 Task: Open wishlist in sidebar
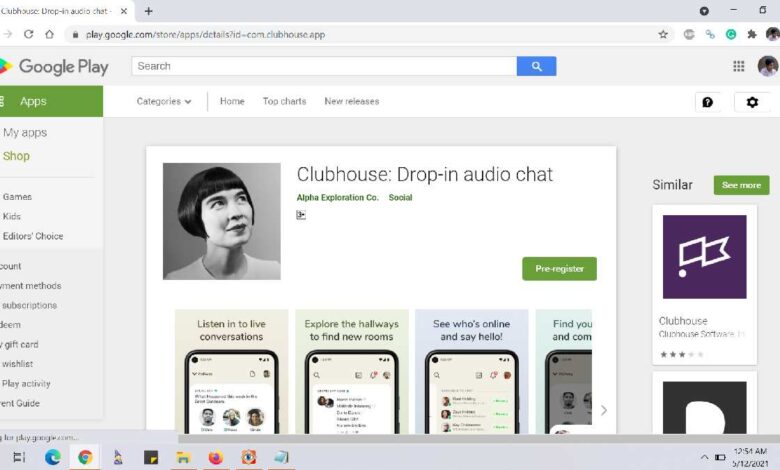17,364
